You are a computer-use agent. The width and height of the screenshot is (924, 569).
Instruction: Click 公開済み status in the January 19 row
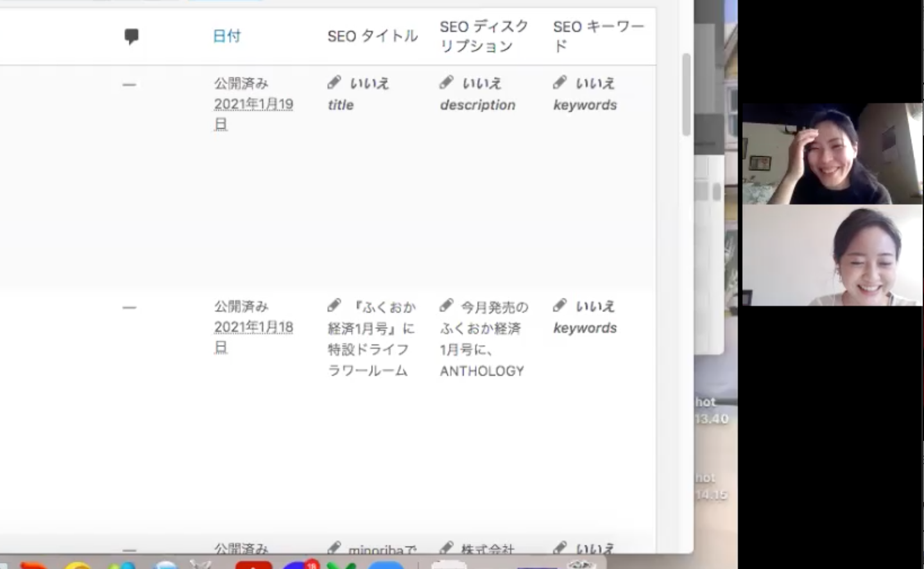(241, 83)
